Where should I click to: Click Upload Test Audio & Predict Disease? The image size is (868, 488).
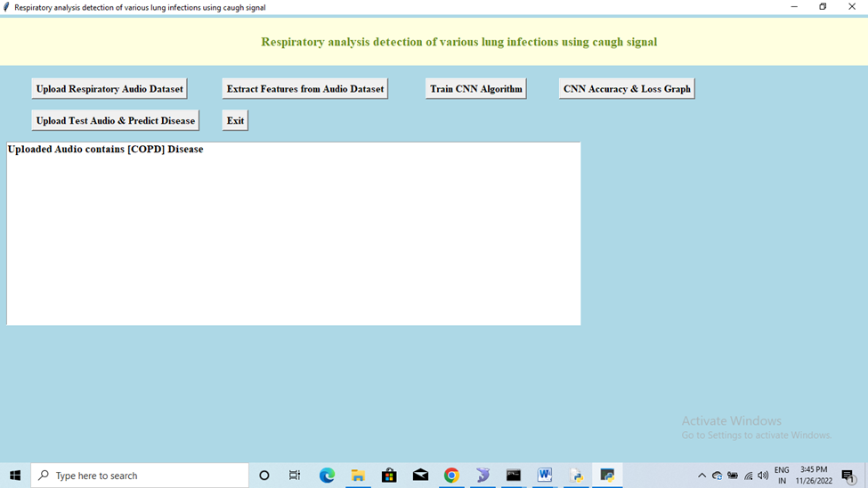[x=115, y=120]
